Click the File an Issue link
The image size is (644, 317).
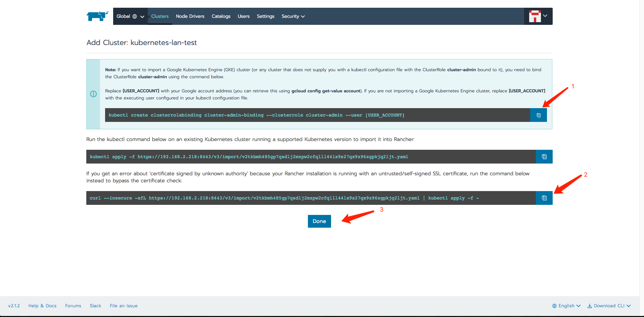coord(124,306)
